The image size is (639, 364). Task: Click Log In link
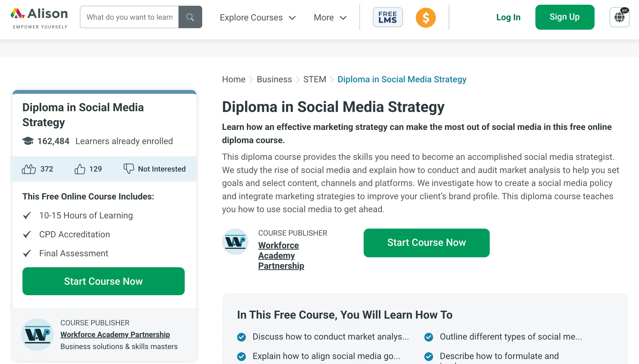coord(508,17)
